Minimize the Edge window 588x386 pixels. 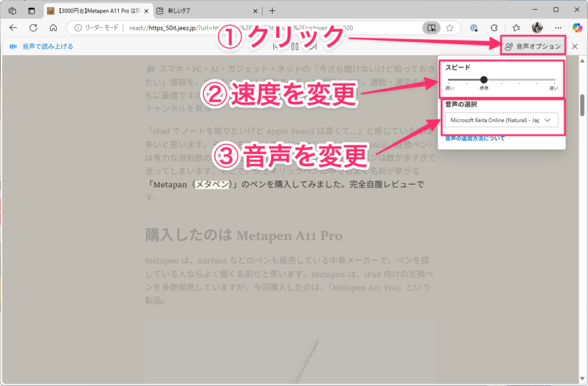tap(535, 10)
